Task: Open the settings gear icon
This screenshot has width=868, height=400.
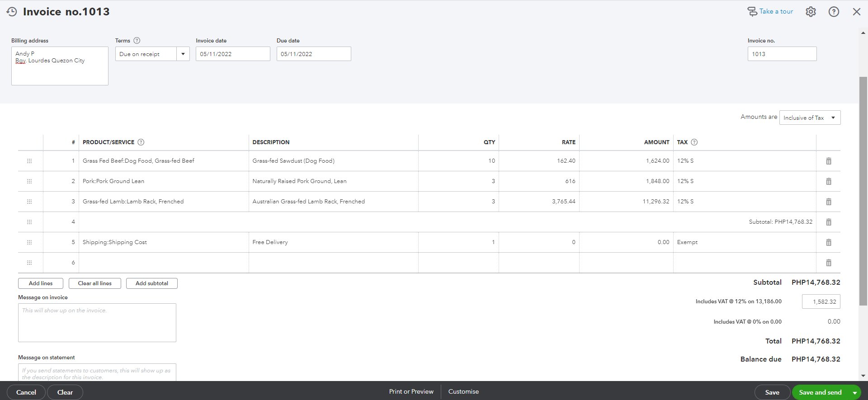Action: (811, 12)
